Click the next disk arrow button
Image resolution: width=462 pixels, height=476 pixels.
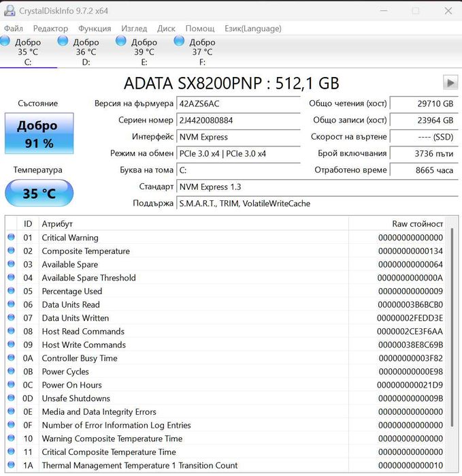[450, 82]
